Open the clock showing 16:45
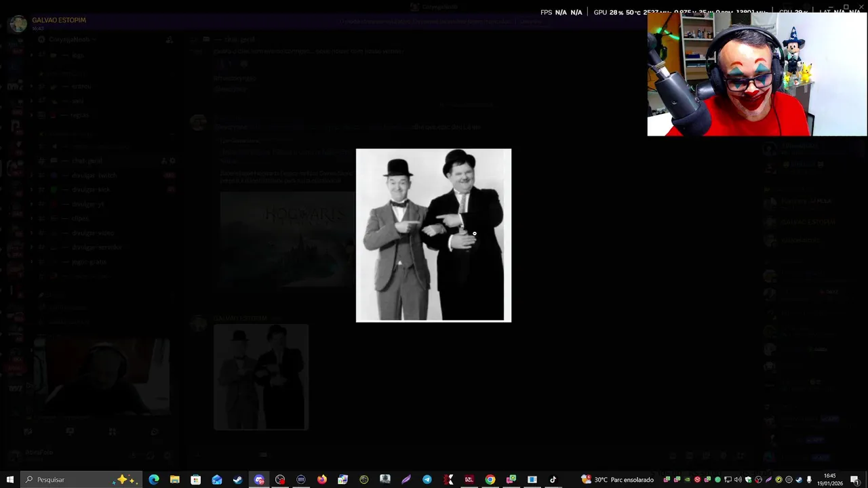The width and height of the screenshot is (868, 488). [831, 479]
